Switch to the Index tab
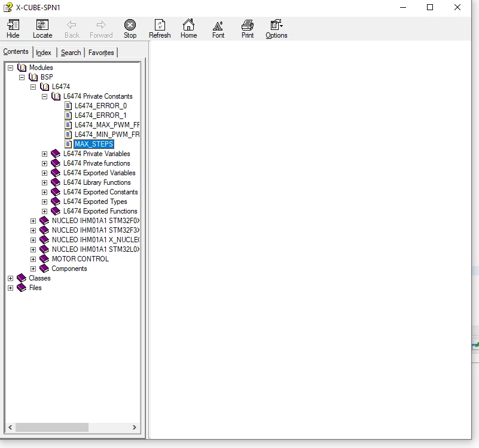Image resolution: width=479 pixels, height=448 pixels. pos(44,53)
